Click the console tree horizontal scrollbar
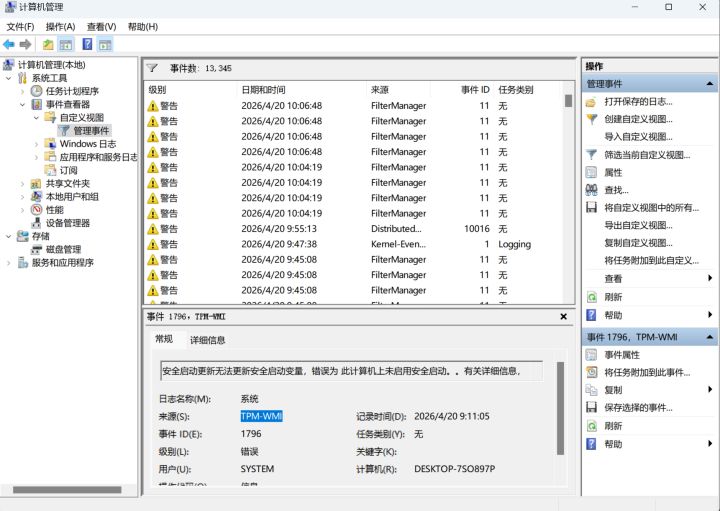 pyautogui.click(x=68, y=490)
